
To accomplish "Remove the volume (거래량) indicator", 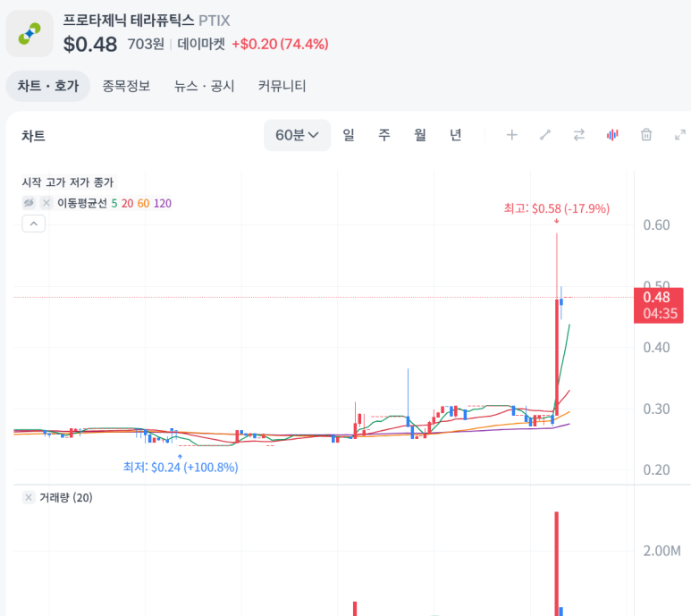I will (x=29, y=497).
